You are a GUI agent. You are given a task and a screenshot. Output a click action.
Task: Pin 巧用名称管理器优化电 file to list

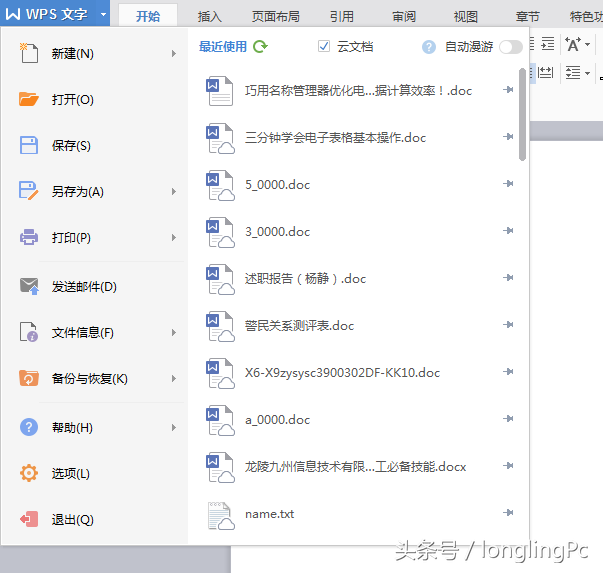(x=508, y=90)
